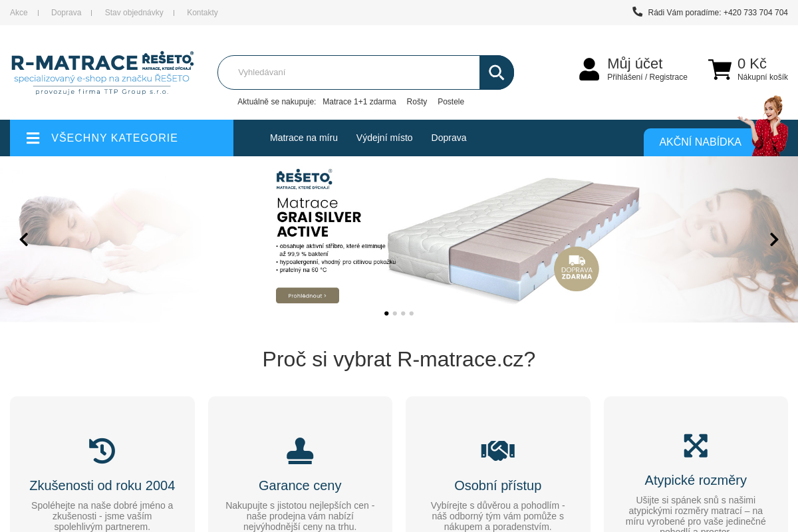This screenshot has height=532, width=798.
Task: Expand Všechny kategorie menu
Action: (x=122, y=138)
